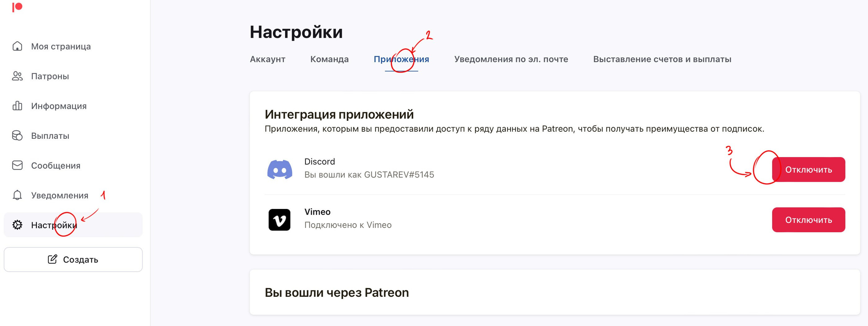The width and height of the screenshot is (868, 326).
Task: Open the Команда tab
Action: (x=329, y=59)
